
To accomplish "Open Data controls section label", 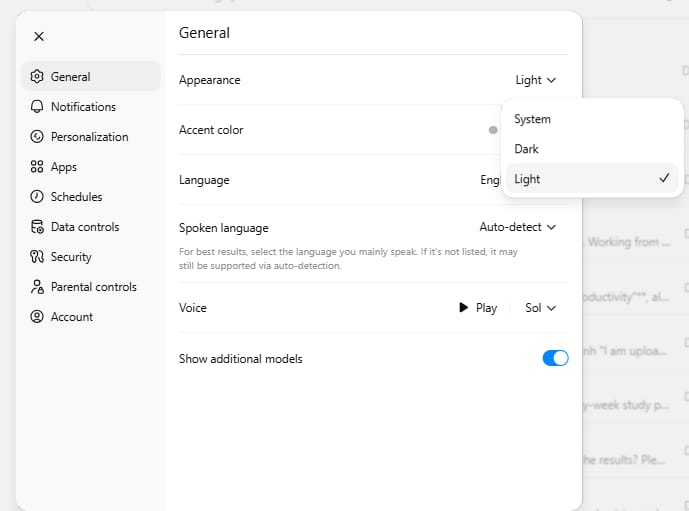I will [x=85, y=227].
